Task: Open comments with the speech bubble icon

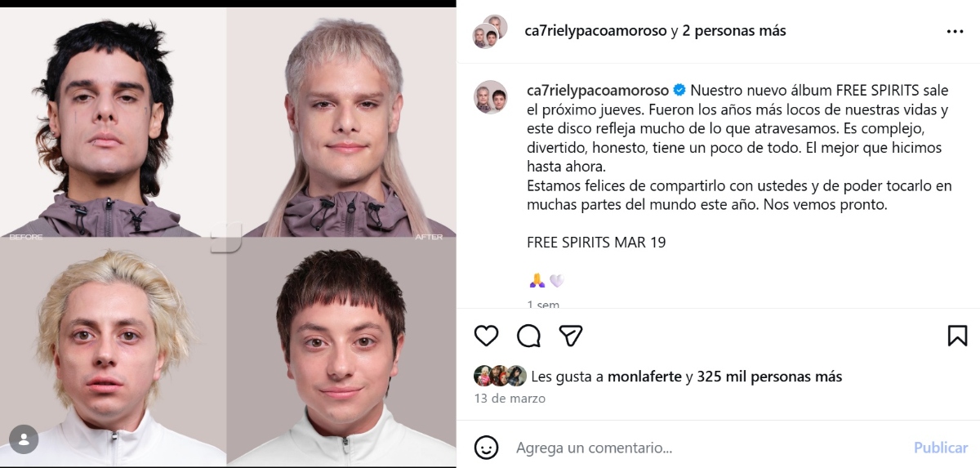Action: click(x=529, y=336)
